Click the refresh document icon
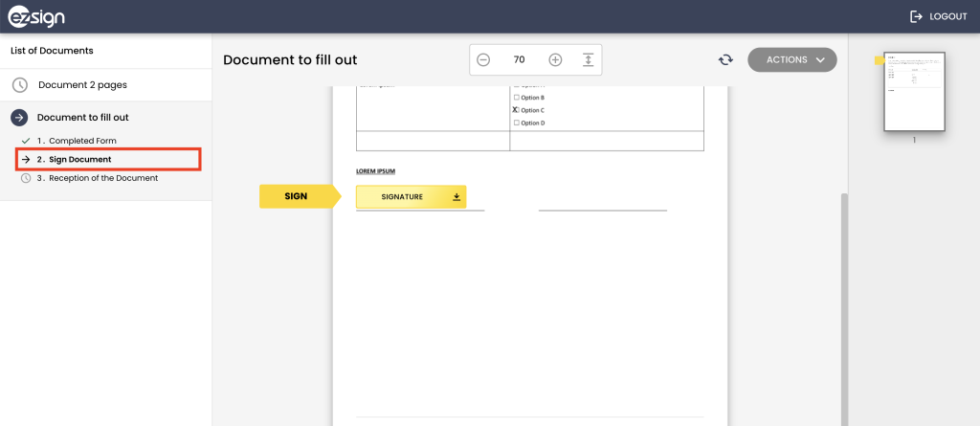Screen dimensions: 980x426 pyautogui.click(x=725, y=59)
